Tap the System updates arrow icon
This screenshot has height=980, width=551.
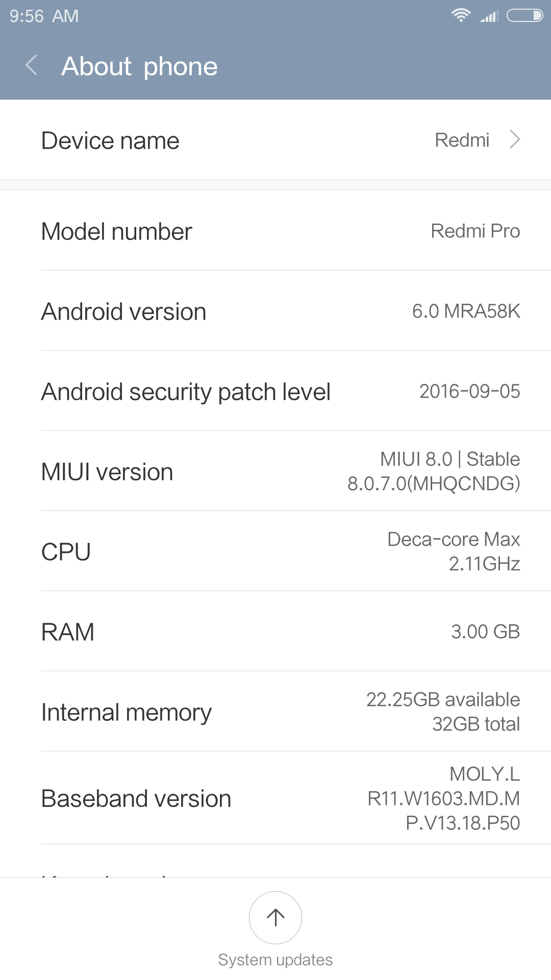[275, 917]
